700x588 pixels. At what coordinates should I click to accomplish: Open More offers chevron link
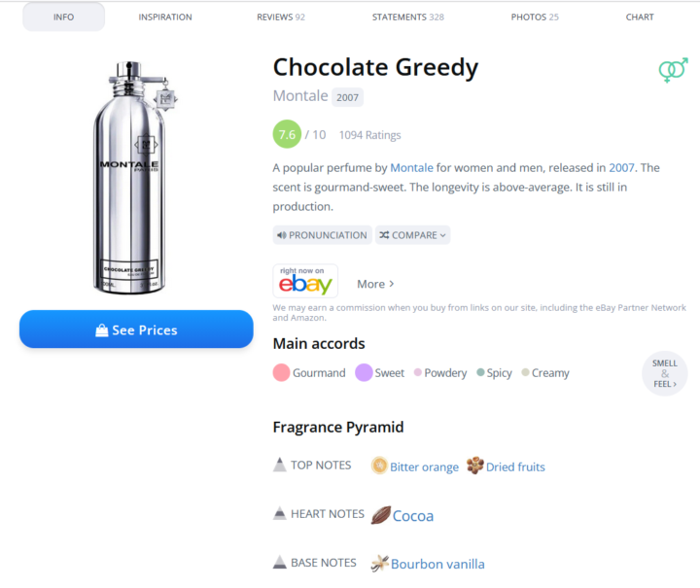375,284
